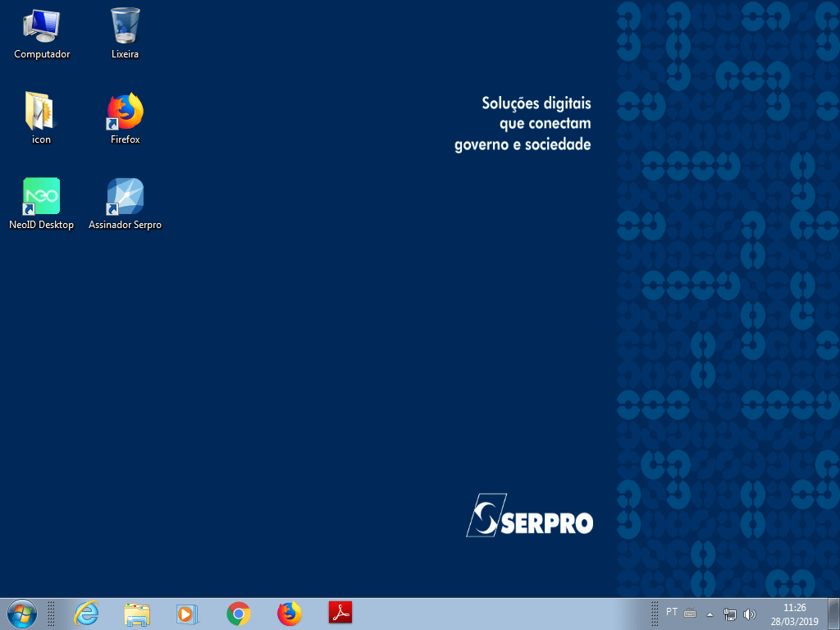Image resolution: width=840 pixels, height=630 pixels.
Task: Select the Lixeira recycle bin icon
Action: pos(126,34)
